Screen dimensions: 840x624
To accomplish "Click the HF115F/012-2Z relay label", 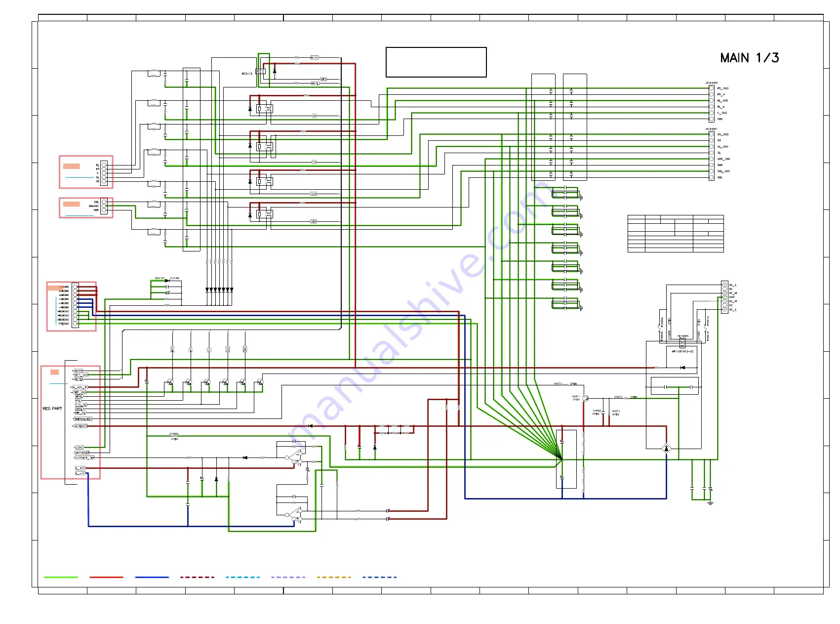I will pos(682,351).
